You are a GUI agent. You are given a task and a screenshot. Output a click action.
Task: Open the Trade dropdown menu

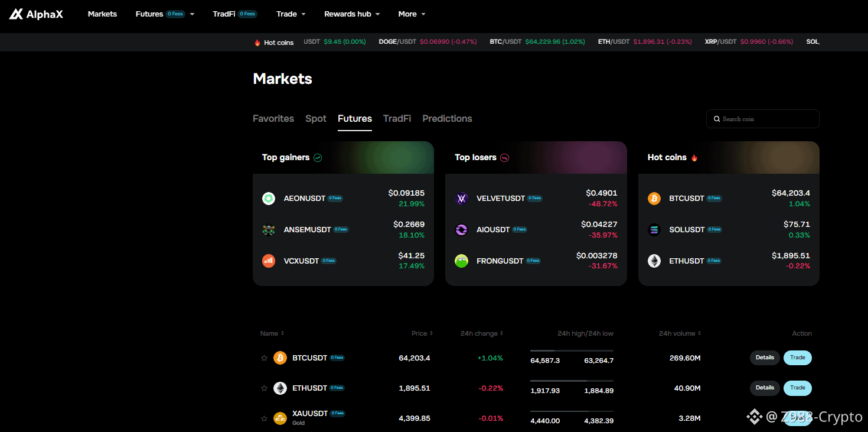coord(291,14)
